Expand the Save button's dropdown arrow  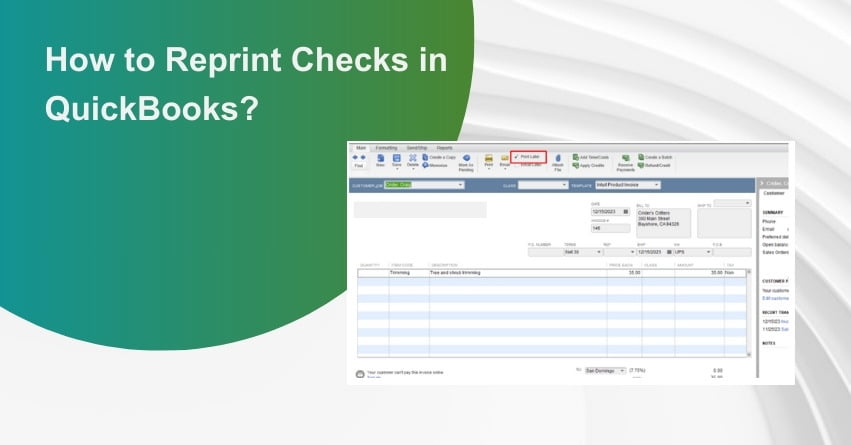click(x=397, y=169)
